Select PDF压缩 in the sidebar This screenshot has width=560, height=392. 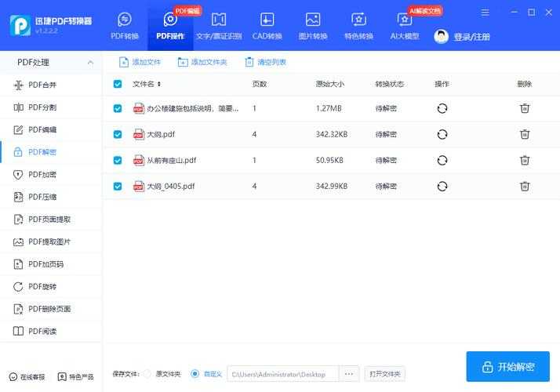[51, 197]
